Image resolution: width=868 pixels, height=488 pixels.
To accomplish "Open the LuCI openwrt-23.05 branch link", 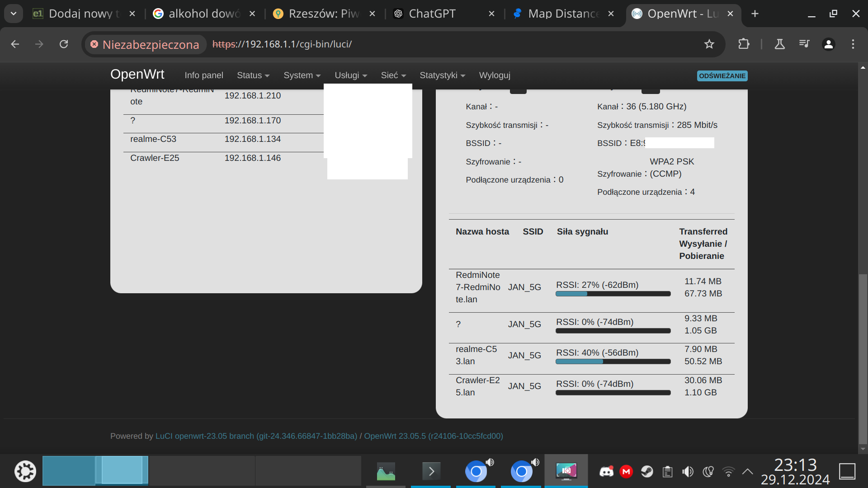I will 256,436.
